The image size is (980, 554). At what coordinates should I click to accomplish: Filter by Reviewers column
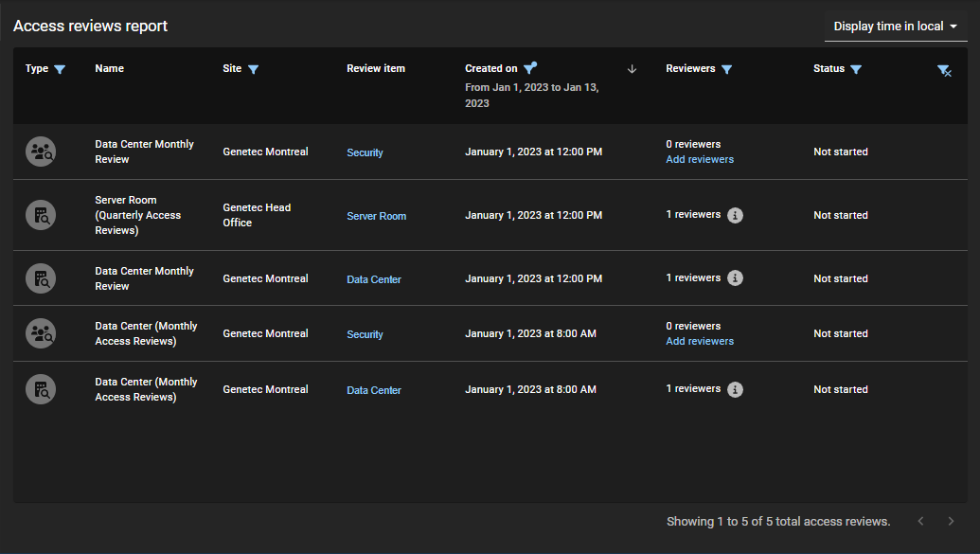(726, 69)
